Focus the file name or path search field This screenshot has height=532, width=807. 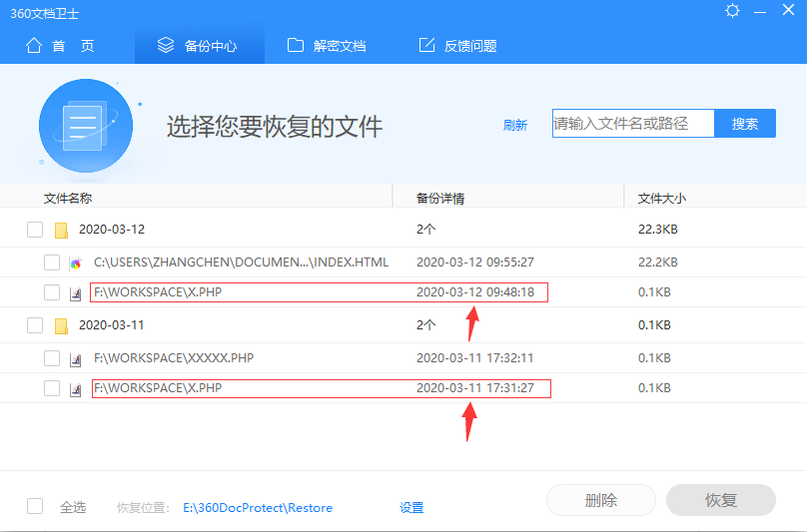[x=633, y=124]
